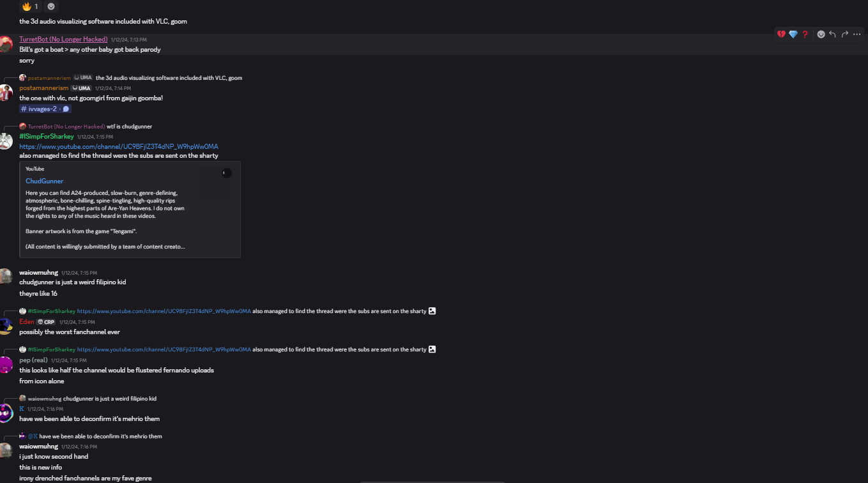Image resolution: width=868 pixels, height=483 pixels.
Task: Click the reply arrow icon
Action: point(832,34)
